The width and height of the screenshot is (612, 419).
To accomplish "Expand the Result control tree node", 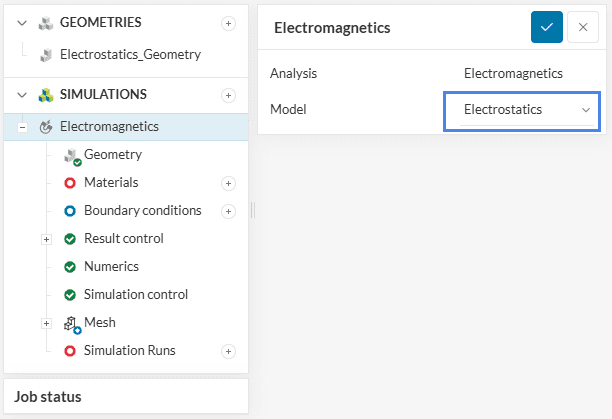I will pos(46,239).
